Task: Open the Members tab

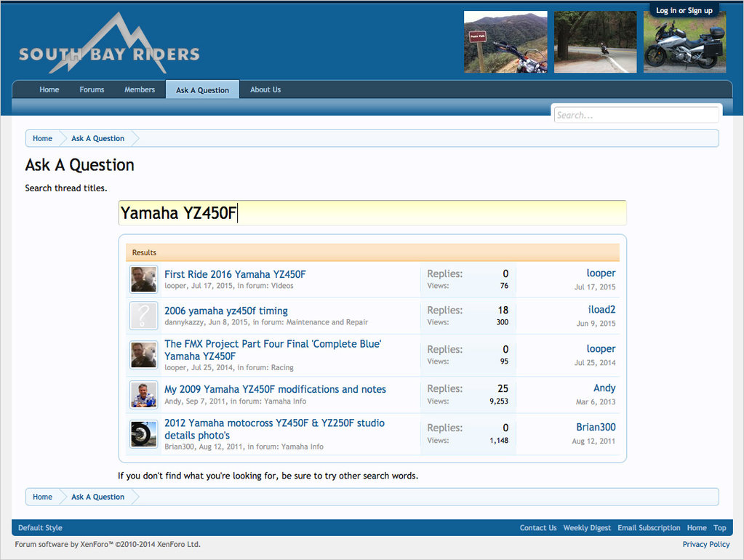Action: [139, 89]
